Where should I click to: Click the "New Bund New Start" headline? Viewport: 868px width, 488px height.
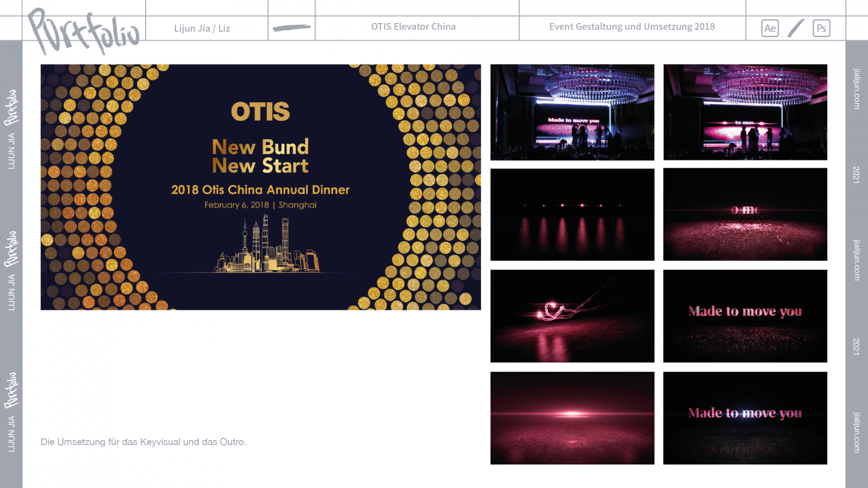(260, 156)
